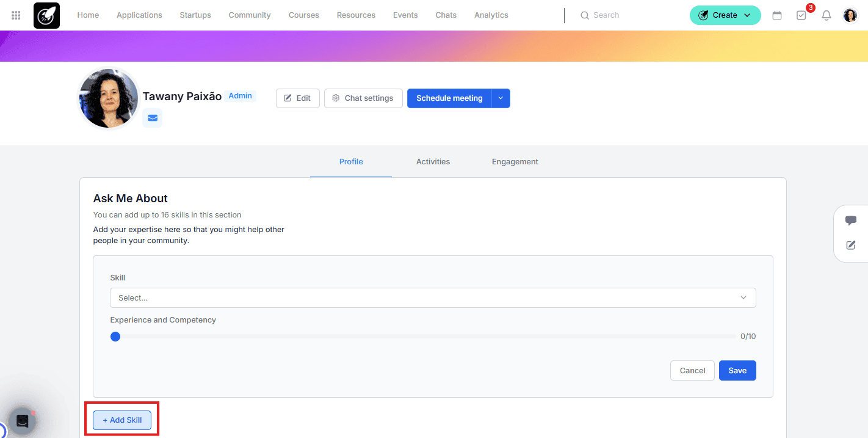The image size is (868, 438).
Task: Save the new skill
Action: pos(737,371)
